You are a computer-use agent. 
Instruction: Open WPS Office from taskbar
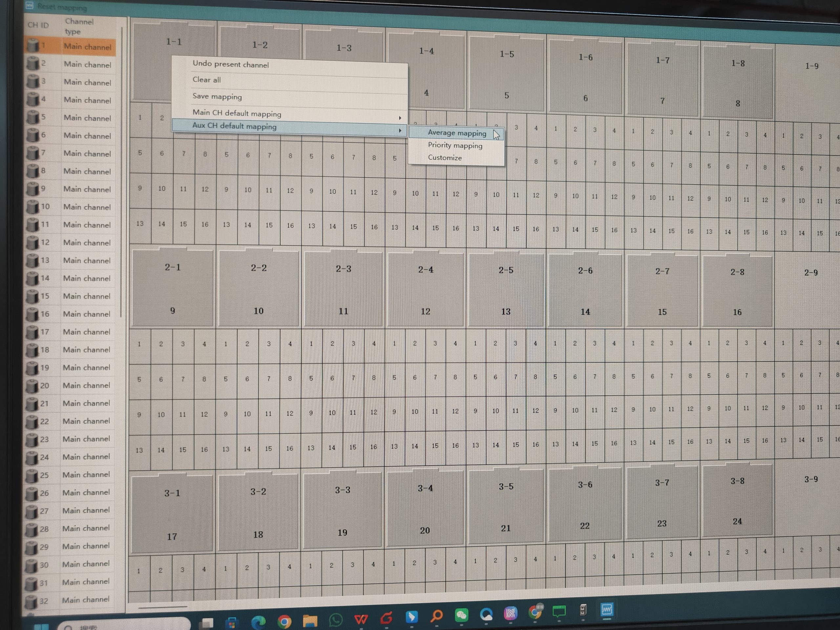coord(361,619)
